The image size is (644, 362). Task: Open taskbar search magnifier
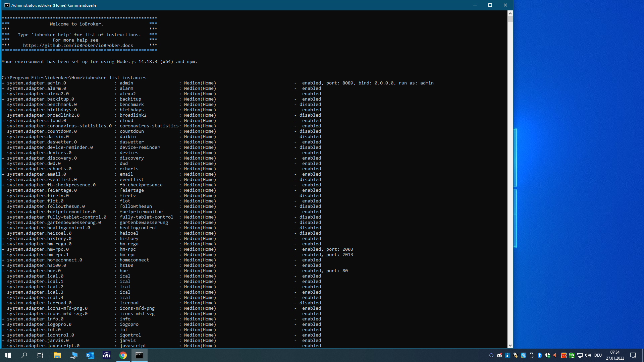[24, 355]
